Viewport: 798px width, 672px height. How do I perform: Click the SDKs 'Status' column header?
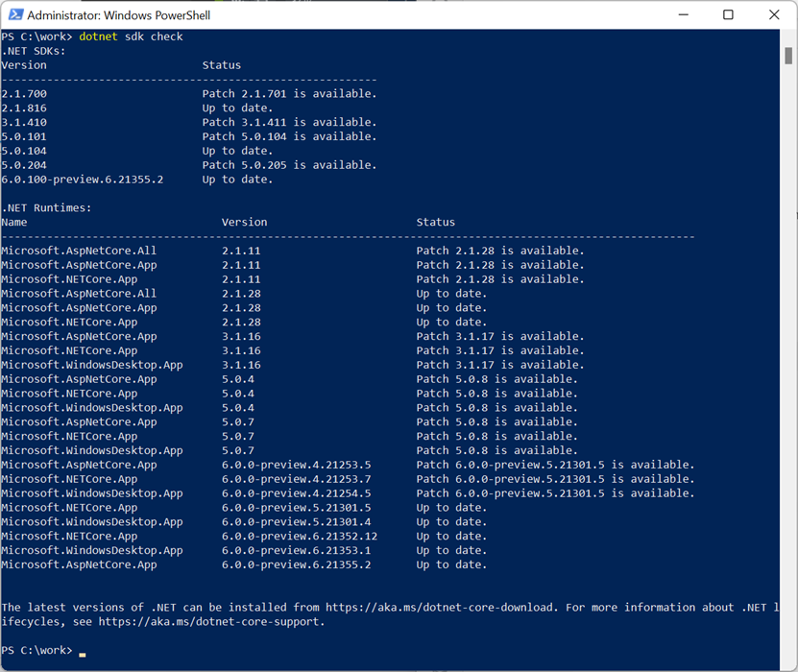click(x=222, y=65)
